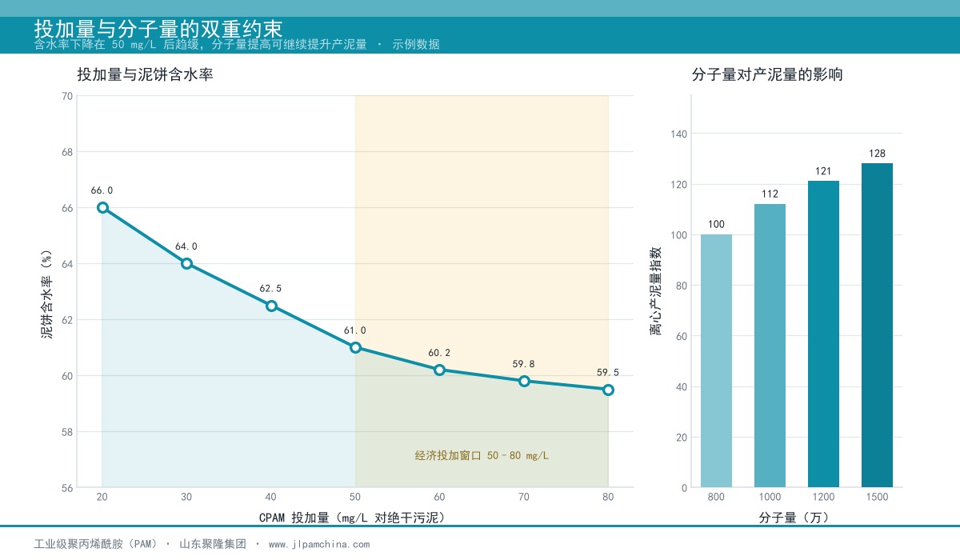This screenshot has width=960, height=560.
Task: Click the bar chart y-axis tick 80
Action: pyautogui.click(x=682, y=286)
